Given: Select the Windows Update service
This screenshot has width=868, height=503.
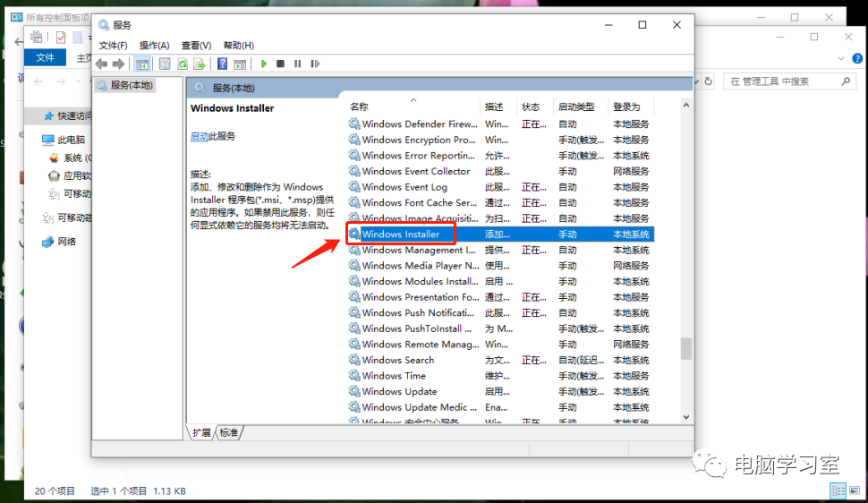Looking at the screenshot, I should point(500,392).
